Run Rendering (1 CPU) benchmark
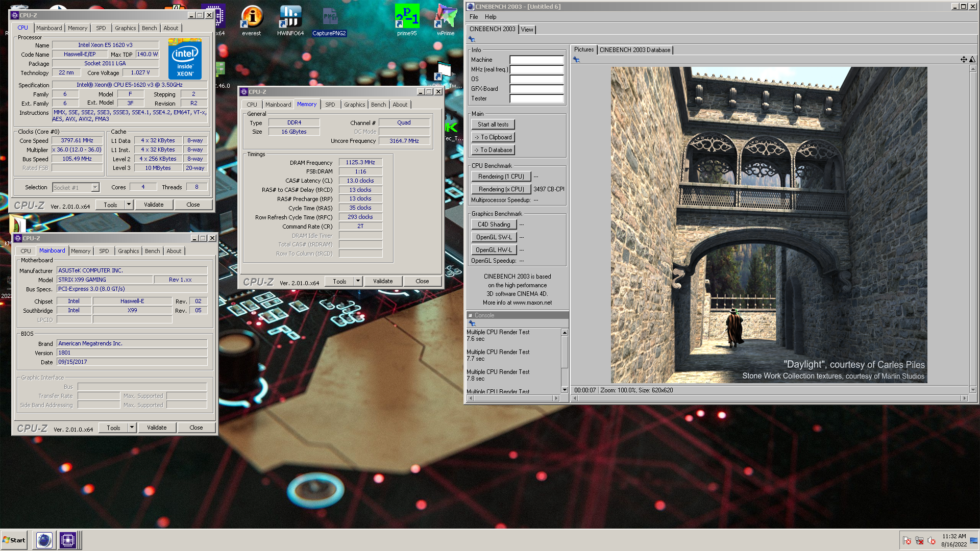Image resolution: width=980 pixels, height=551 pixels. click(x=501, y=177)
